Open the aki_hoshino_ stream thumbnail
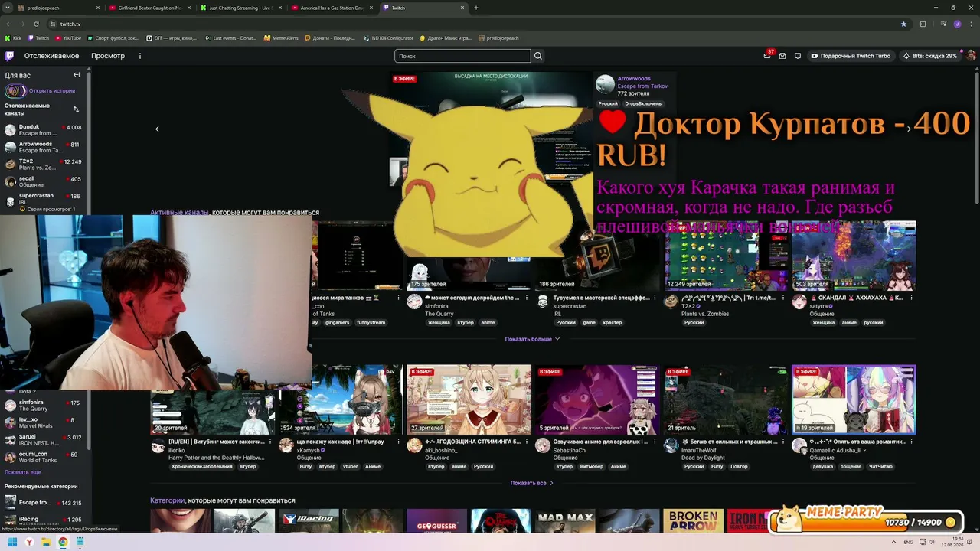The image size is (980, 551). click(x=469, y=399)
